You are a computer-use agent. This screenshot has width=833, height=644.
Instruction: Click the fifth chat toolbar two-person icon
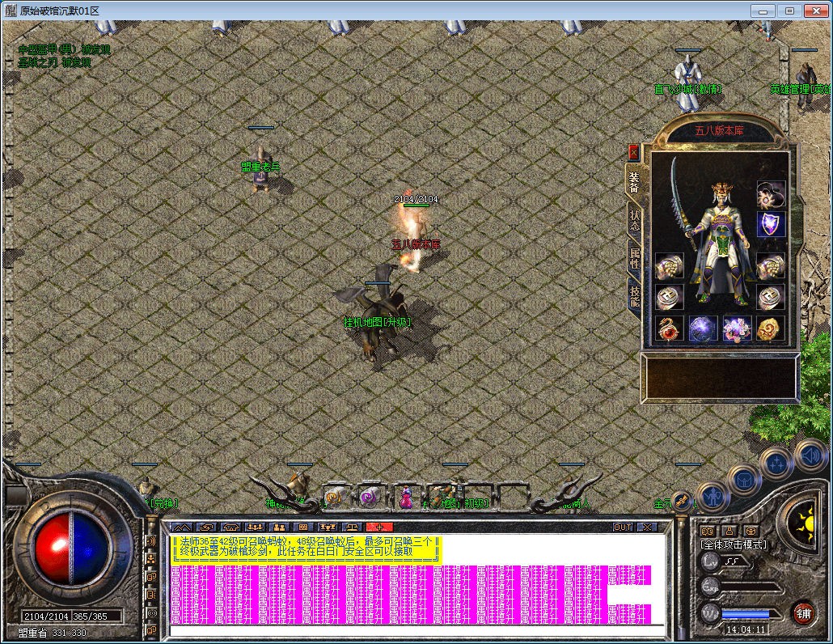click(280, 527)
